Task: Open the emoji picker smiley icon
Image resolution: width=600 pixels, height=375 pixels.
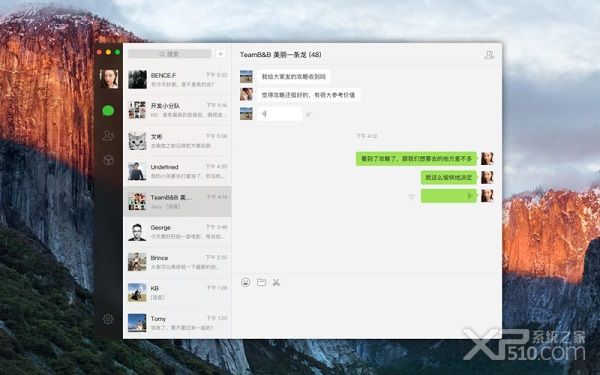Action: coord(246,282)
